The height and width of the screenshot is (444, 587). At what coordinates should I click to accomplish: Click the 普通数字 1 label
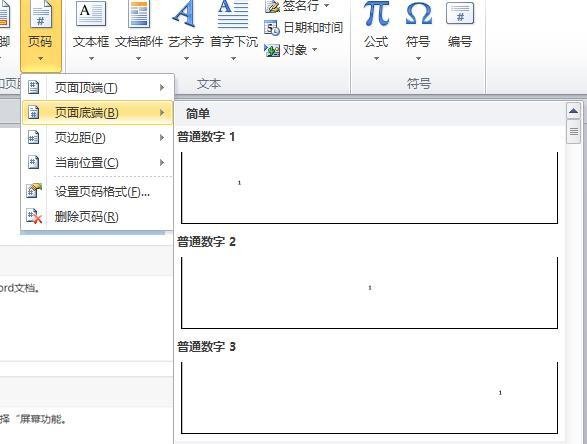coord(206,137)
